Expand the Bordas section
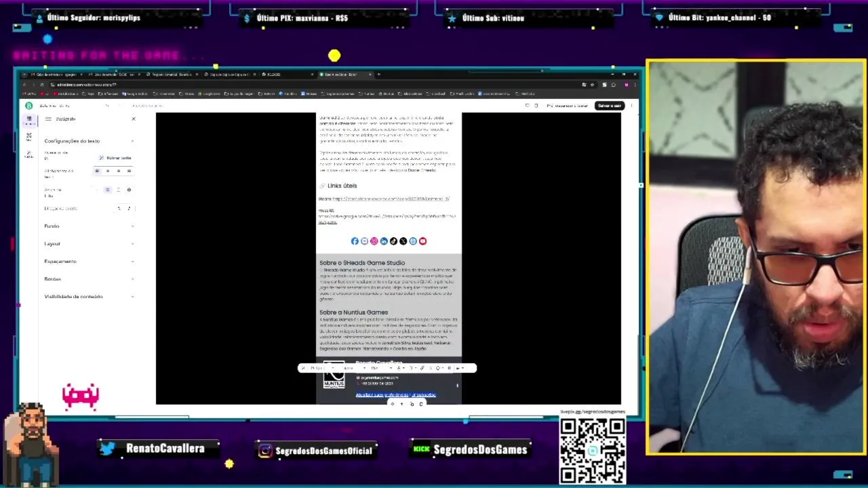This screenshot has height=488, width=868. [89, 279]
